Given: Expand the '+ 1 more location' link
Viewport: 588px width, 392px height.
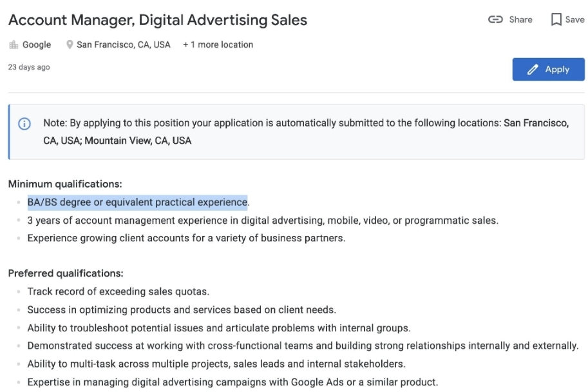Looking at the screenshot, I should 218,44.
